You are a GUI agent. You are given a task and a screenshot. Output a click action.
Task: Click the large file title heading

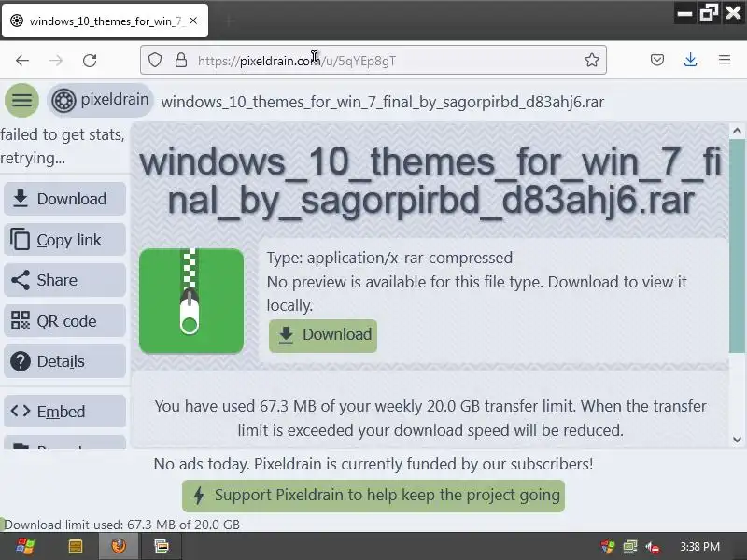pyautogui.click(x=430, y=181)
